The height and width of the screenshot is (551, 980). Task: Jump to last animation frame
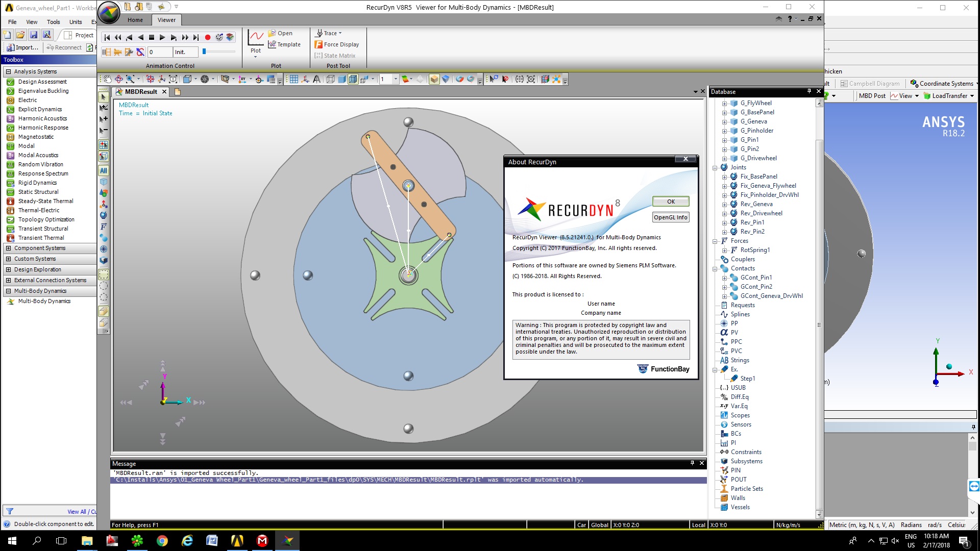tap(196, 37)
